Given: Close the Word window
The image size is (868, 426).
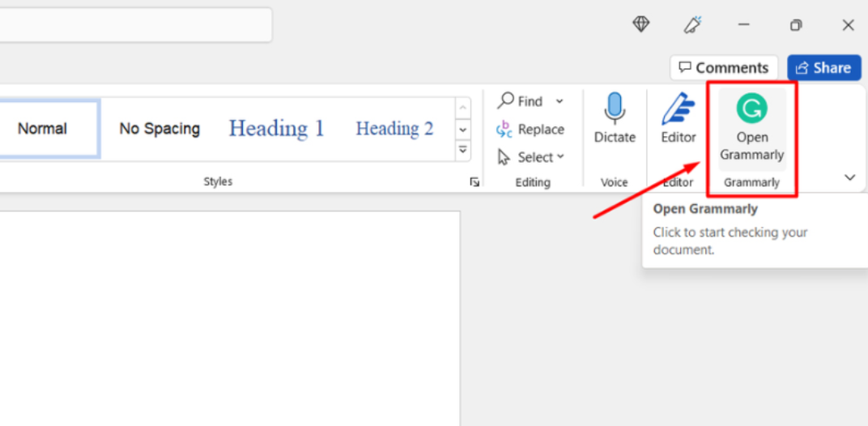Looking at the screenshot, I should [x=848, y=25].
